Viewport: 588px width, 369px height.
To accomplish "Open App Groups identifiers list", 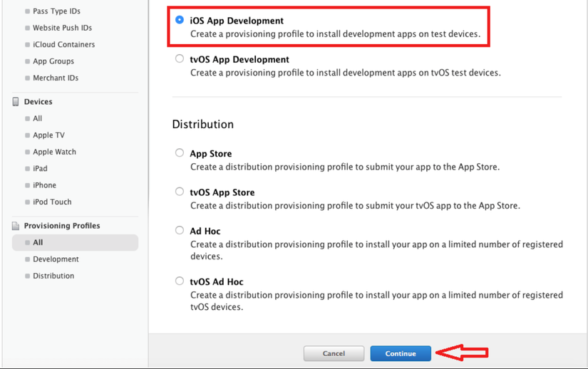I will click(x=53, y=61).
